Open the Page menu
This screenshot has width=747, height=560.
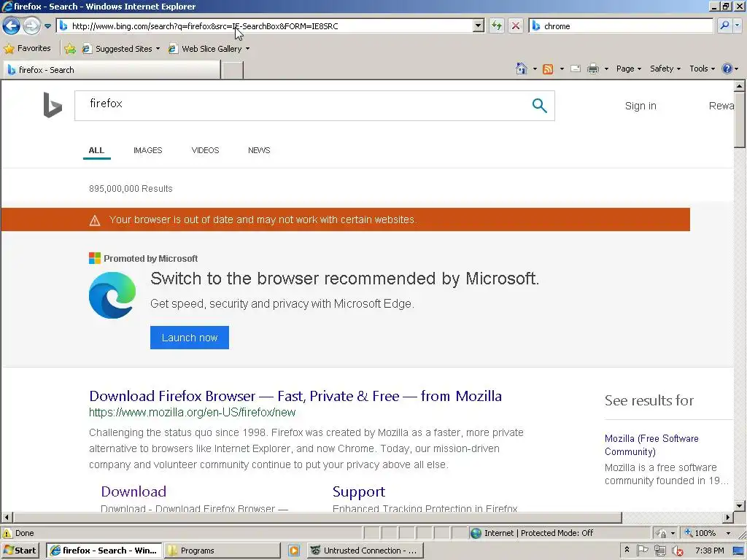[x=628, y=69]
